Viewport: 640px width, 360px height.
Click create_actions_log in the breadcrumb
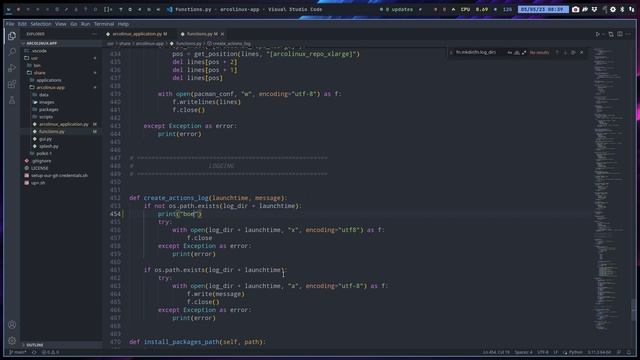(x=231, y=44)
